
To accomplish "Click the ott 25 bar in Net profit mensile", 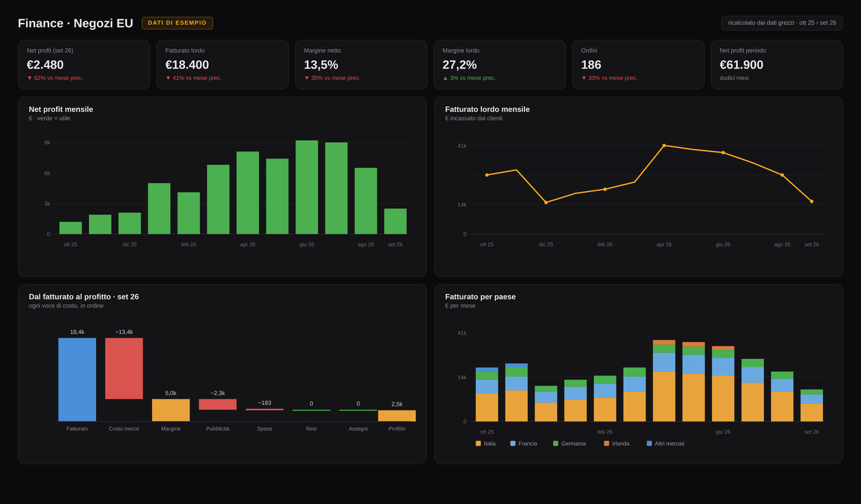I will [x=70, y=228].
